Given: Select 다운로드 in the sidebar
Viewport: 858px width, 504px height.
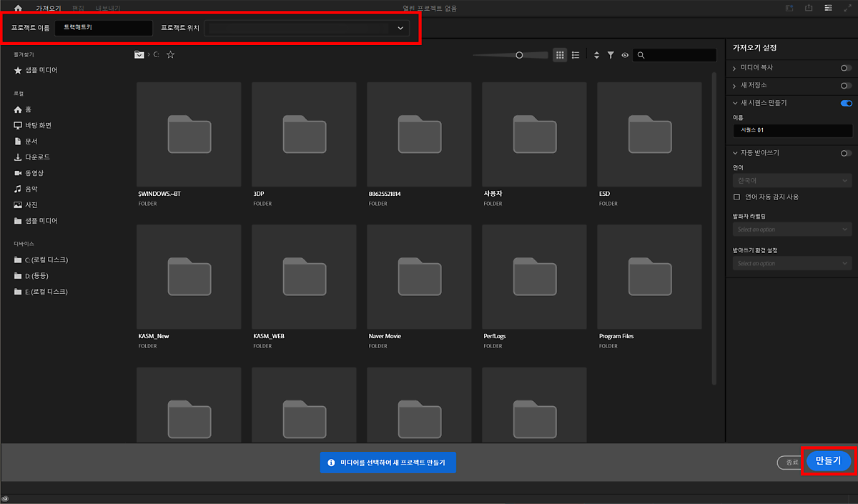Looking at the screenshot, I should click(x=37, y=157).
